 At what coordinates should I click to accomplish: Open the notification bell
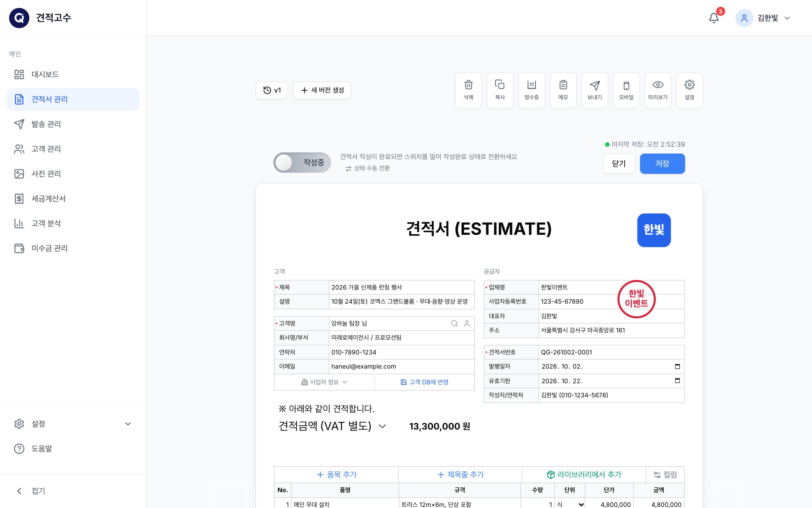[x=714, y=18]
